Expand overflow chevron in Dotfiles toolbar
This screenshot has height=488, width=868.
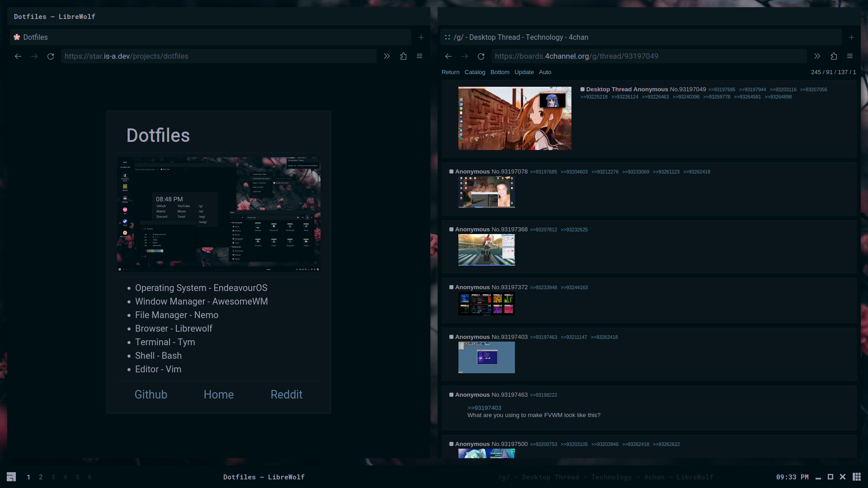point(387,56)
